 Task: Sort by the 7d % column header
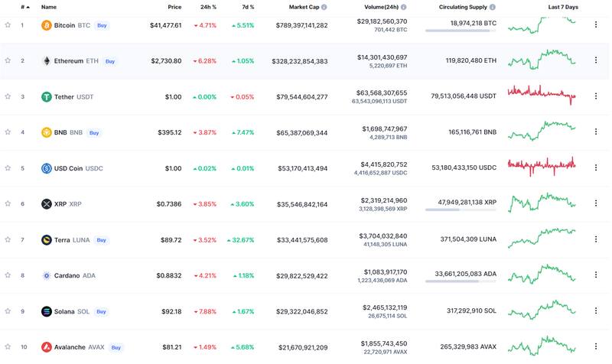click(247, 7)
